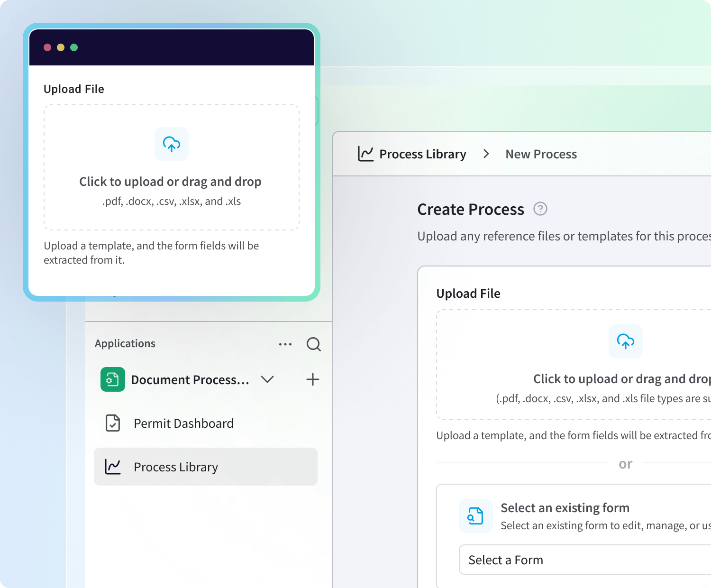Screen dimensions: 711x588
Task: Click the green Document Process app icon
Action: point(113,379)
